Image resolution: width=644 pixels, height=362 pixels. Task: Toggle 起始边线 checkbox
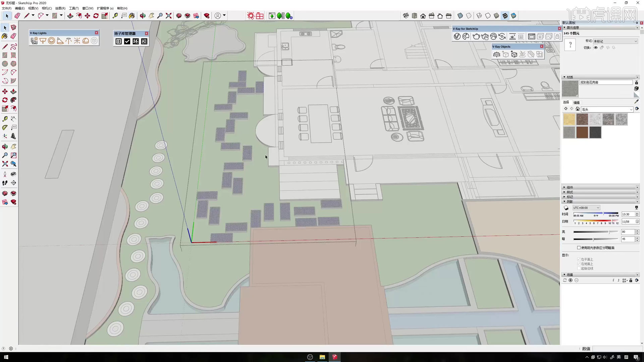click(579, 268)
